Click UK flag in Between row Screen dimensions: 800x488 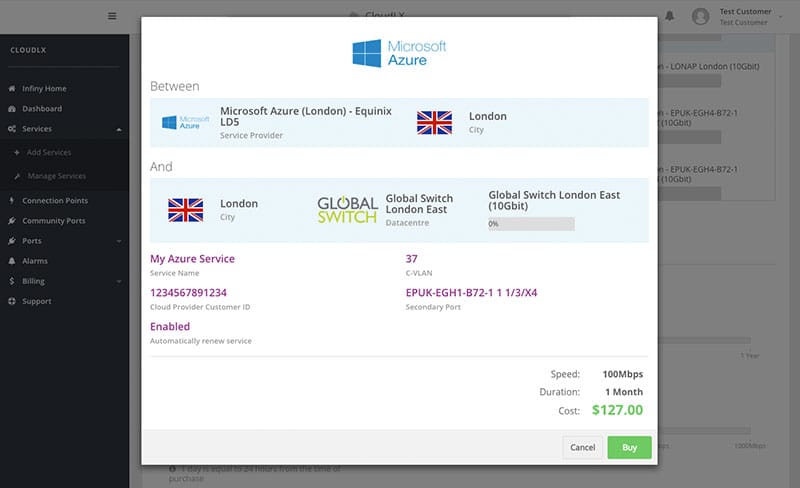(x=434, y=123)
